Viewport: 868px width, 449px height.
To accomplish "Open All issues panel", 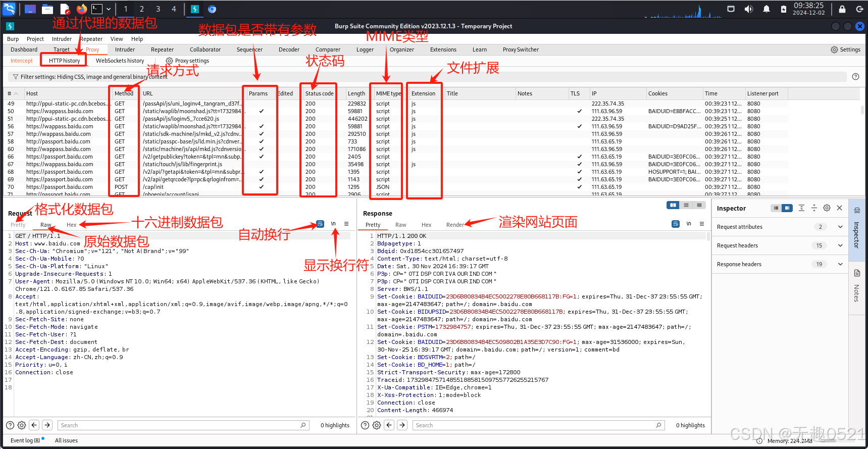I will coord(66,440).
